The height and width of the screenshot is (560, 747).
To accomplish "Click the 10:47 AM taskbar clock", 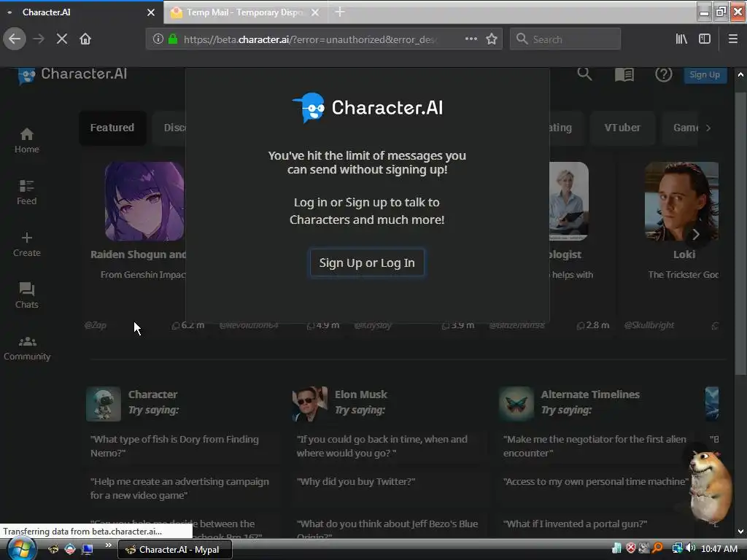I will coord(719,549).
